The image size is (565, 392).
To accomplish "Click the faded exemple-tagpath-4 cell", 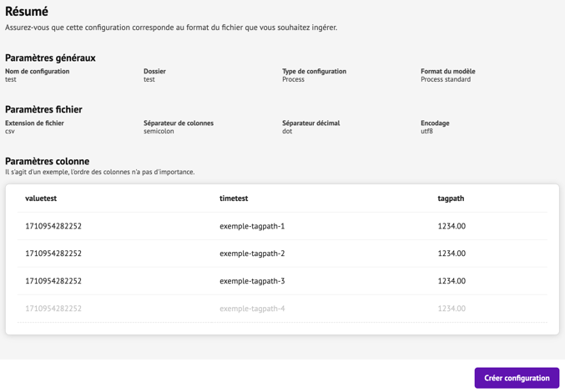I will [x=252, y=309].
